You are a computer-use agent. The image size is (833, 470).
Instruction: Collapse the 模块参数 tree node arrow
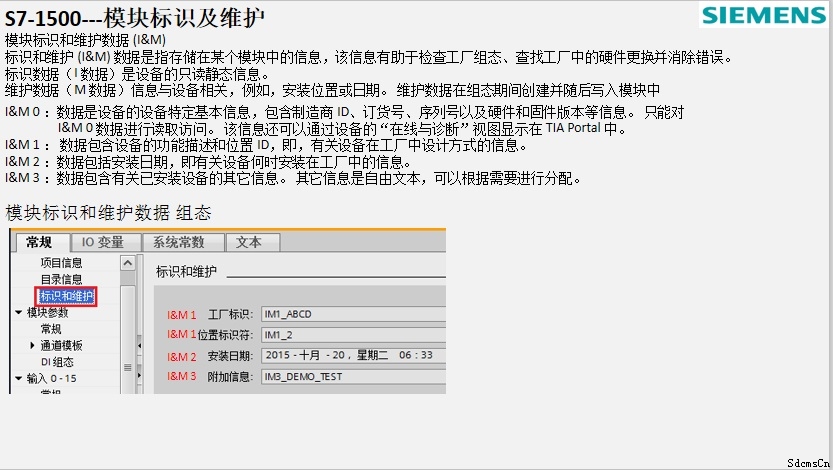pyautogui.click(x=19, y=312)
